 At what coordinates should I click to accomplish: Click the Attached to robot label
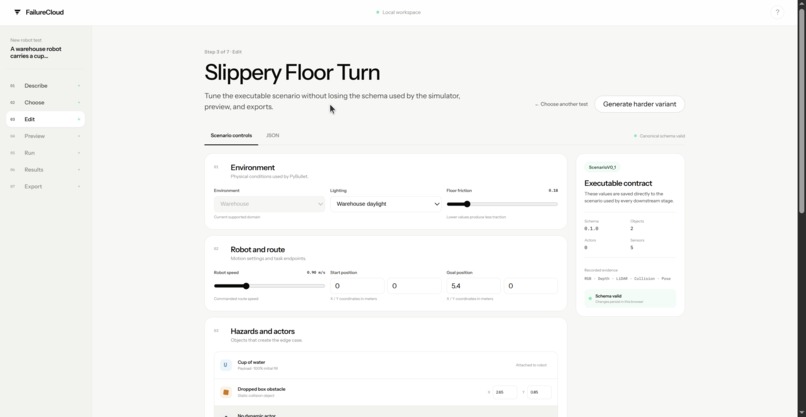[x=531, y=365]
